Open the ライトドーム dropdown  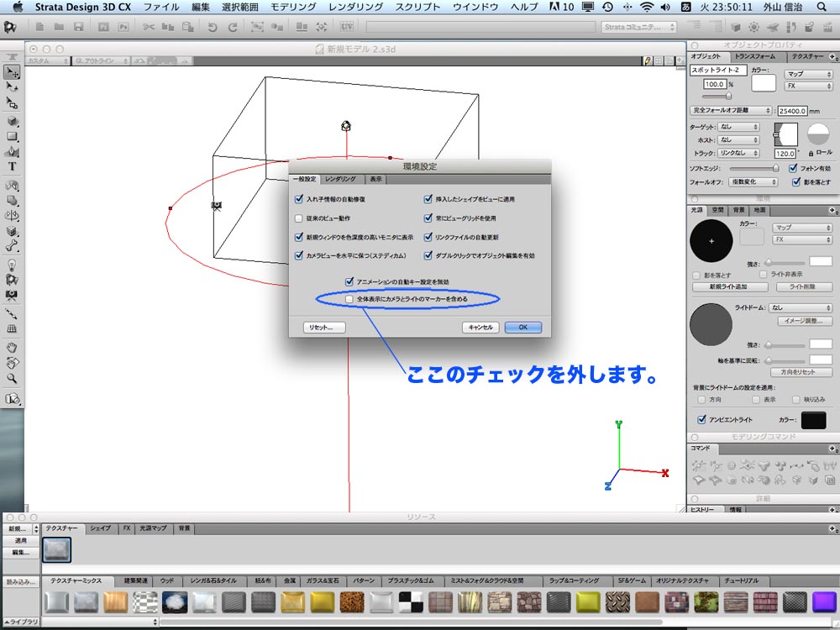click(801, 308)
